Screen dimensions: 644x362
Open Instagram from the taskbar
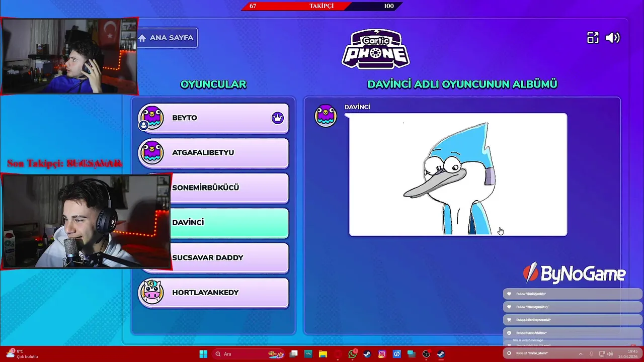pos(382,354)
